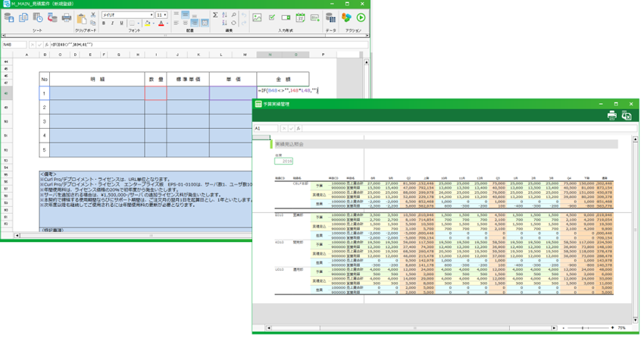Click the Print icon in budget window

[612, 115]
